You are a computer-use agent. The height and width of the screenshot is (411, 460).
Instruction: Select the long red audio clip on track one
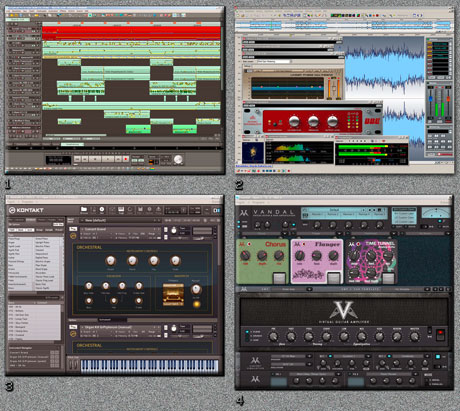click(x=131, y=34)
